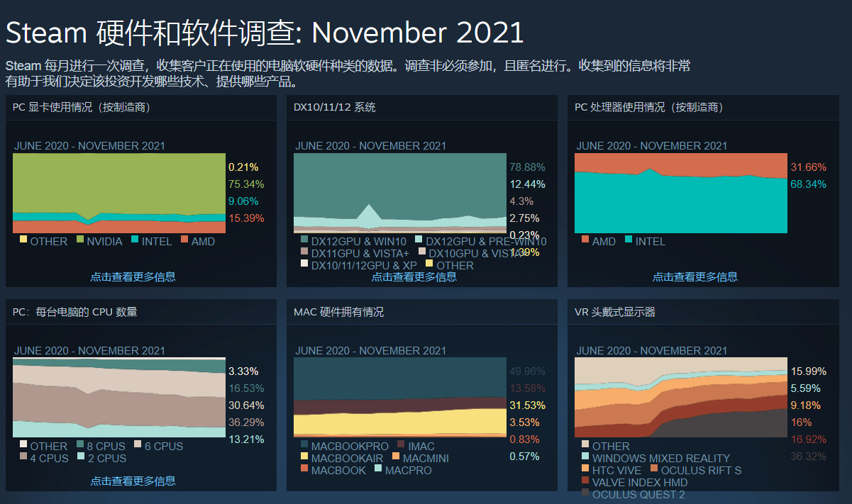
Task: Click 点击查看更多信息 for processor chart
Action: click(x=695, y=276)
